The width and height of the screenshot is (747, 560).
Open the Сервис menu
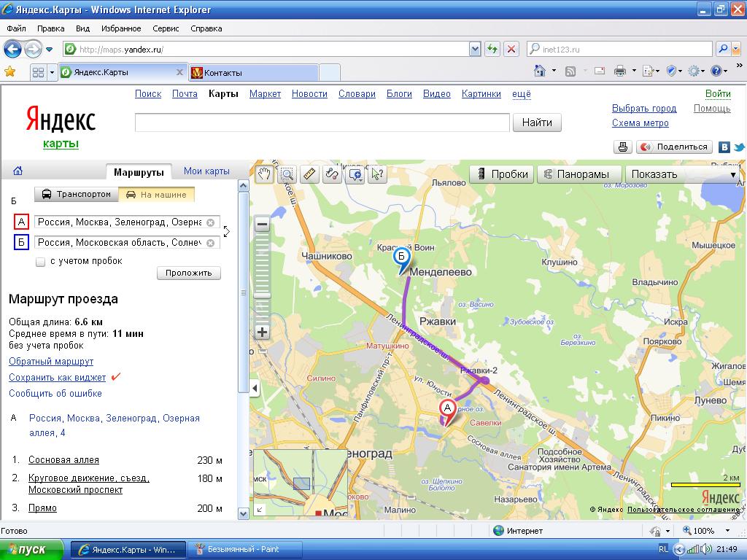point(166,28)
